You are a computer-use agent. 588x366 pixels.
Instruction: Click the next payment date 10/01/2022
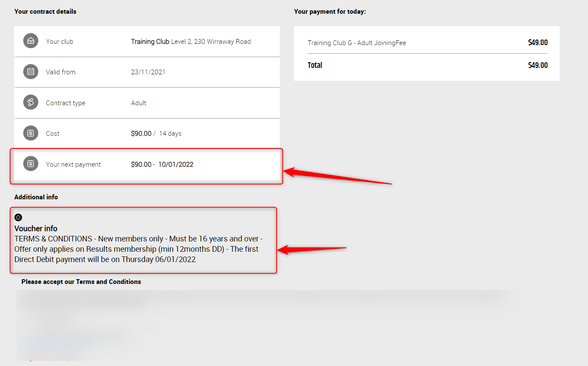click(175, 164)
